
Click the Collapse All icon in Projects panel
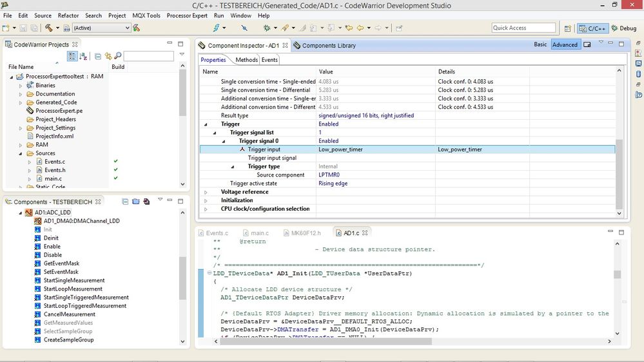tap(97, 57)
